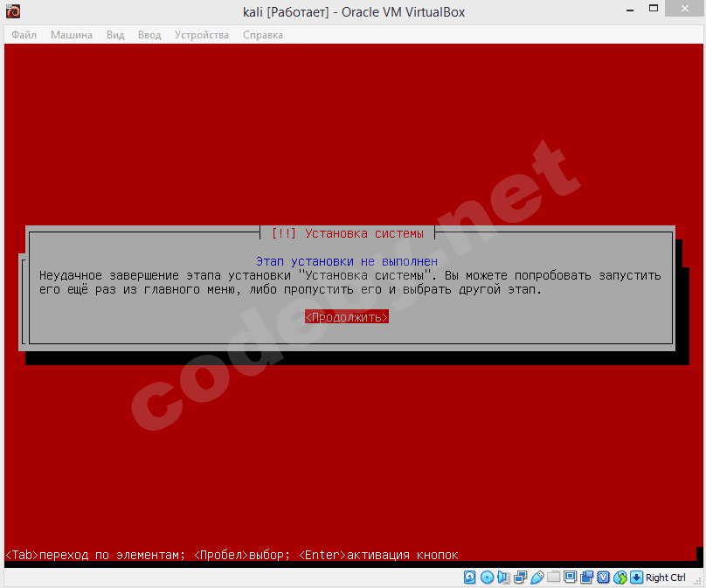Image resolution: width=706 pixels, height=588 pixels.
Task: Click the network adapter status icon
Action: click(x=521, y=578)
